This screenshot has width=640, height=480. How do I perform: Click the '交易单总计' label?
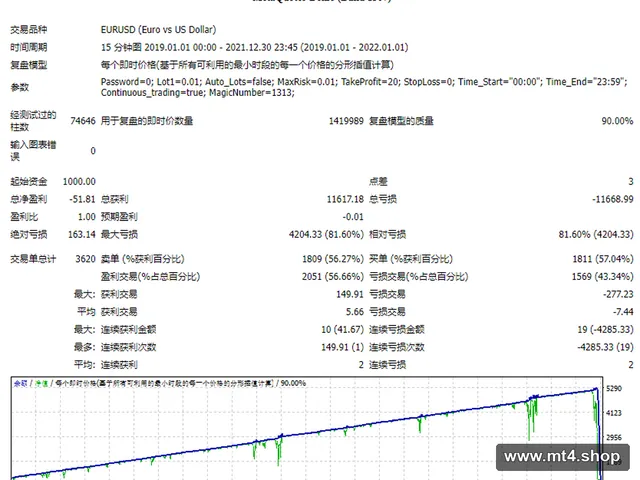tap(33, 259)
